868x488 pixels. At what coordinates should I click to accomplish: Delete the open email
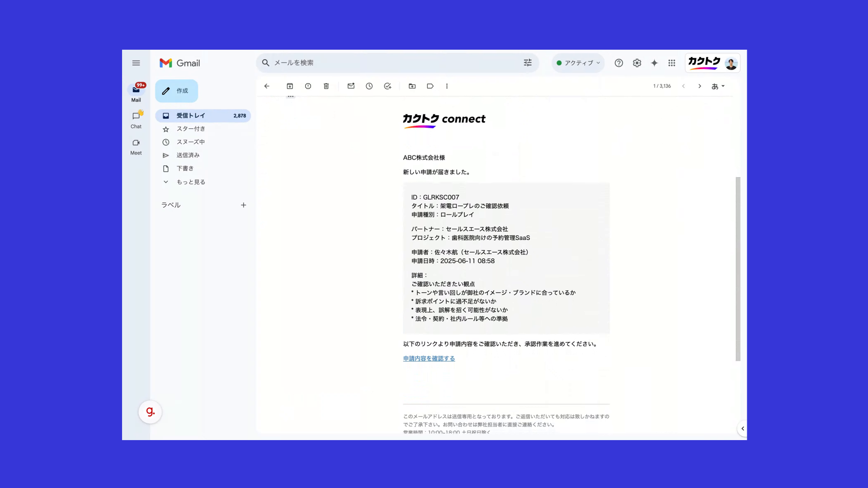click(326, 86)
